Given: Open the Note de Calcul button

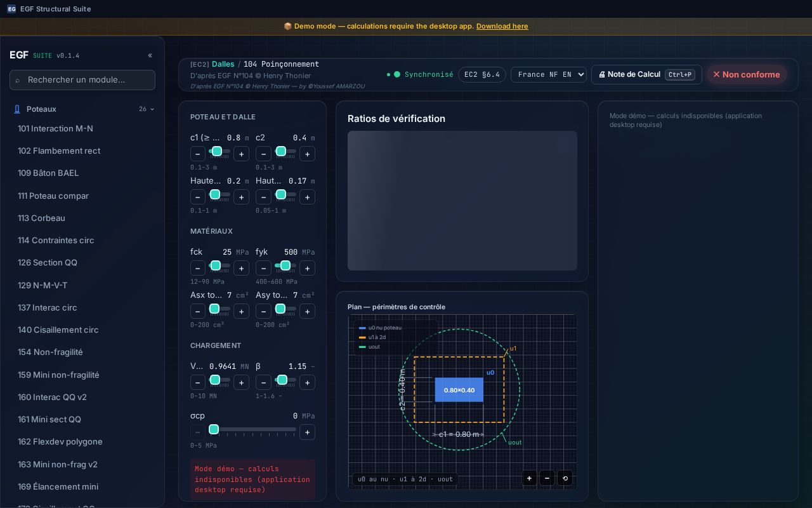Looking at the screenshot, I should point(646,74).
